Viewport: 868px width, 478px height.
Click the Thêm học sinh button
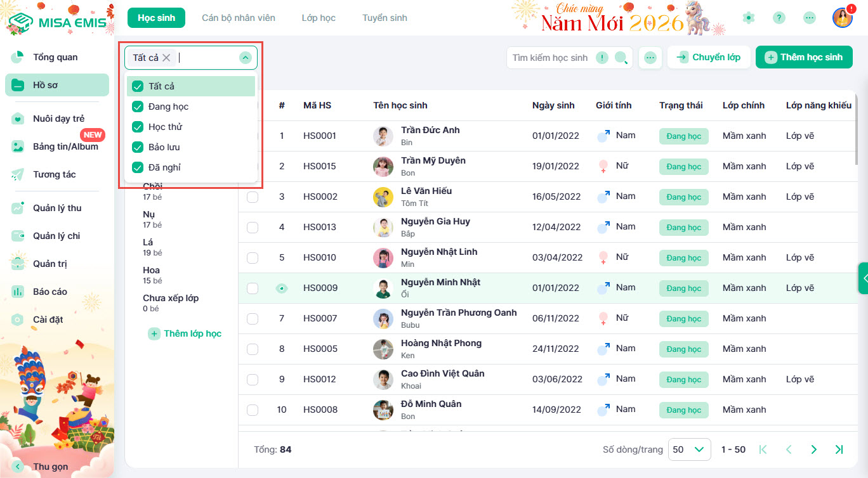(x=804, y=57)
